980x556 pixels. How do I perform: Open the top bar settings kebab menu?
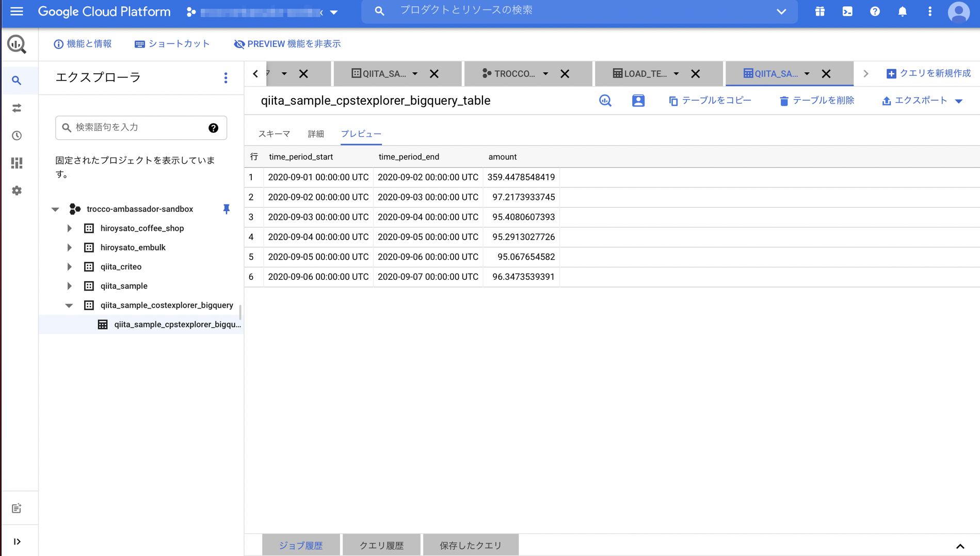[x=930, y=11]
